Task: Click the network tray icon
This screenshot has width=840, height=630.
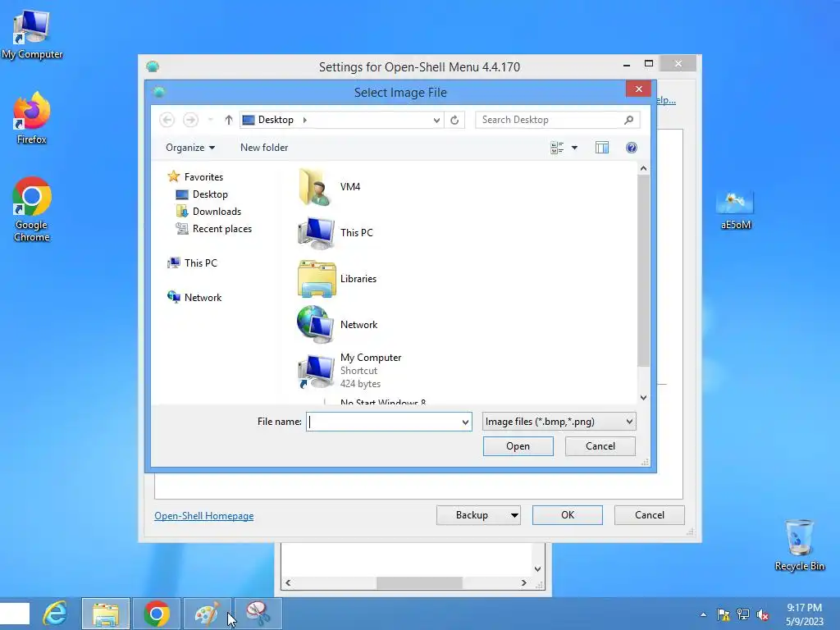Action: coord(743,614)
